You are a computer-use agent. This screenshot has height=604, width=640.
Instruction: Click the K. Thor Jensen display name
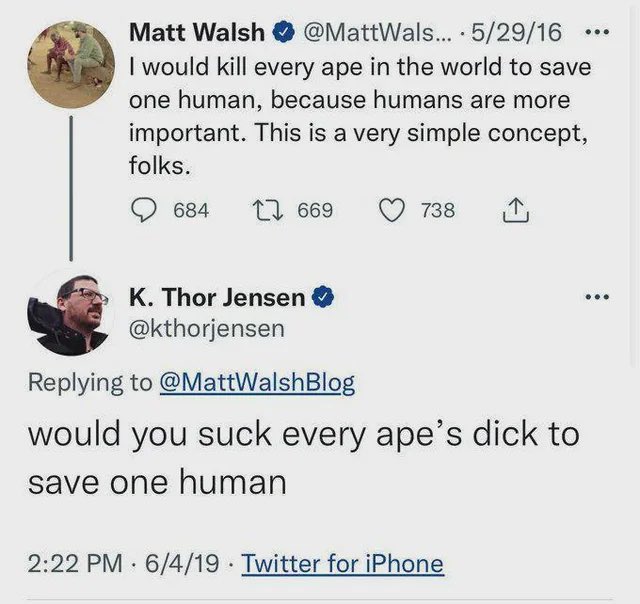point(217,297)
